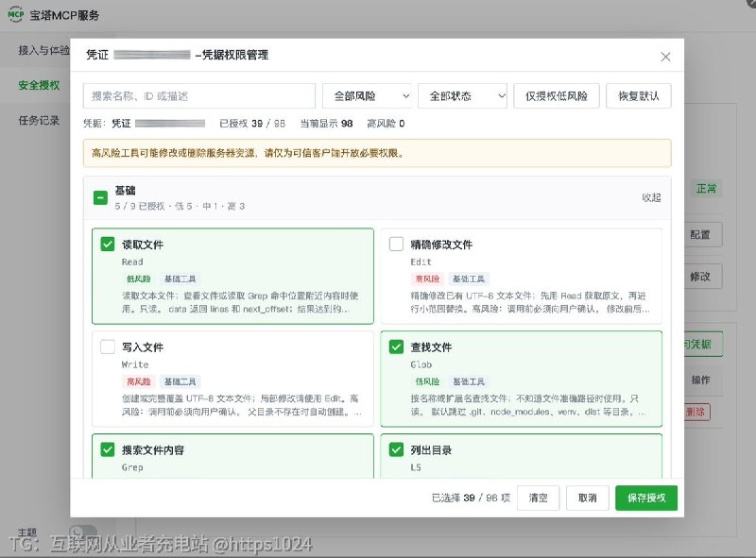Click the 高风险 tag on 写入文件
Image resolution: width=756 pixels, height=558 pixels.
coord(138,381)
